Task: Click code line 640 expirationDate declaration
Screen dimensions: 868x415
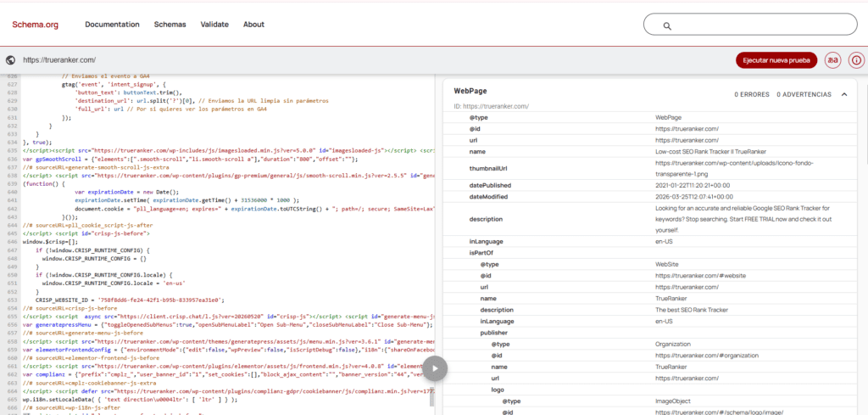Action: [125, 191]
